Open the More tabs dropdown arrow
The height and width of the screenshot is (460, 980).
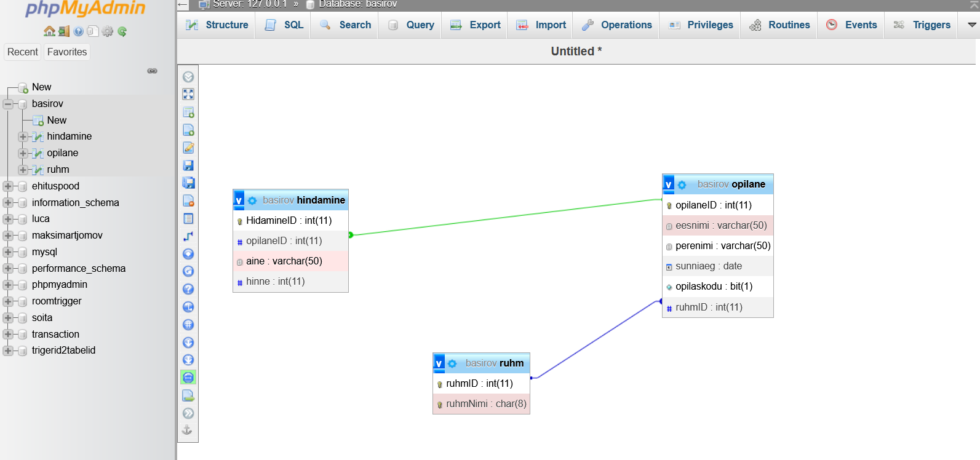point(972,25)
